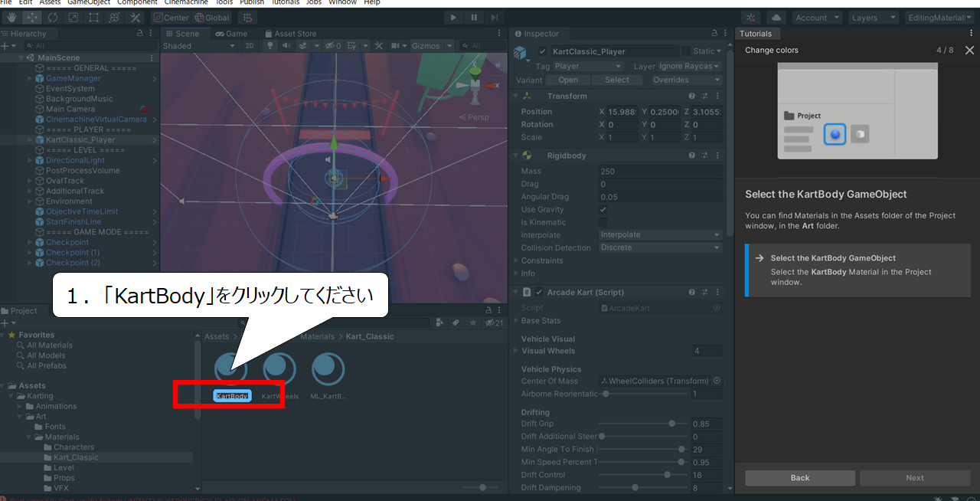Screen dimensions: 980x501
Task: Click the Step frame button
Action: 495,18
